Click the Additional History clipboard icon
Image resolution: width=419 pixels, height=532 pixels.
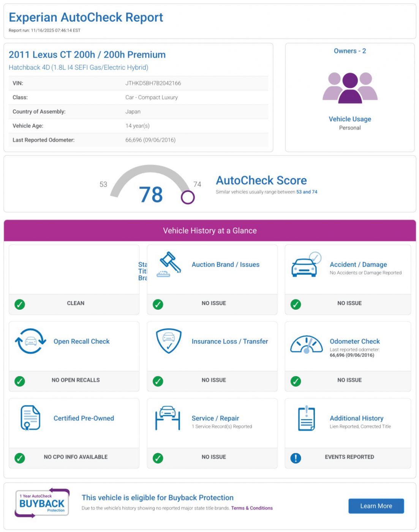click(306, 418)
